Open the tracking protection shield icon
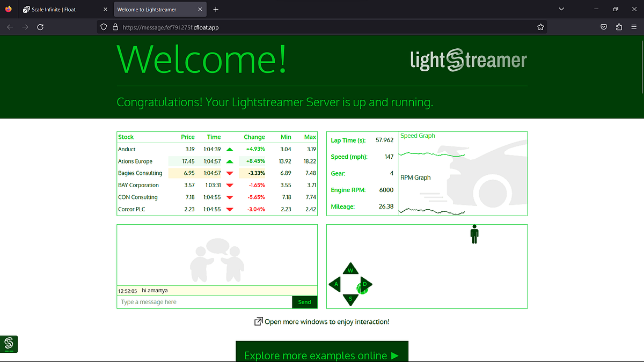 coord(103,26)
